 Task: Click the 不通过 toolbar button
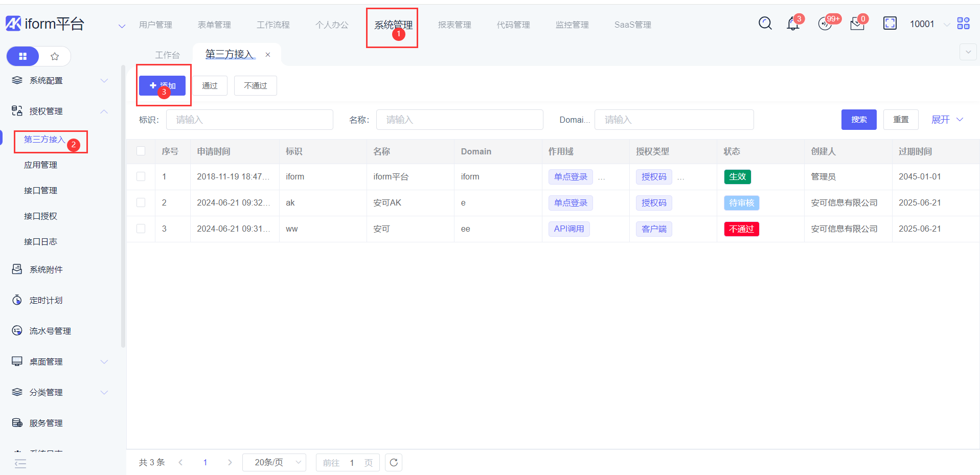pos(255,86)
